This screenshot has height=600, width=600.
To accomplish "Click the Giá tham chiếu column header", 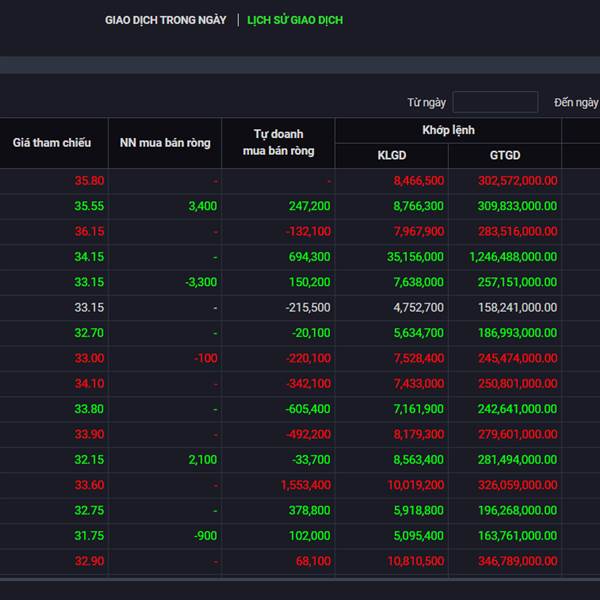I will pos(52,143).
